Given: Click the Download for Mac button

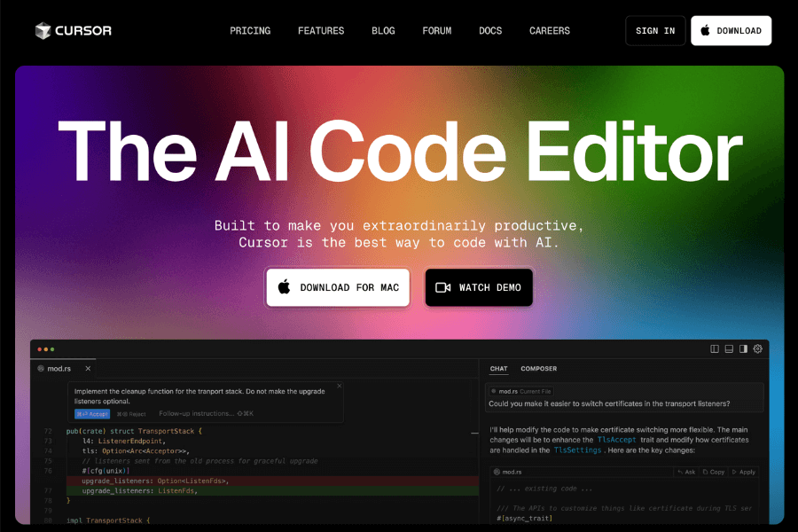Looking at the screenshot, I should tap(338, 287).
